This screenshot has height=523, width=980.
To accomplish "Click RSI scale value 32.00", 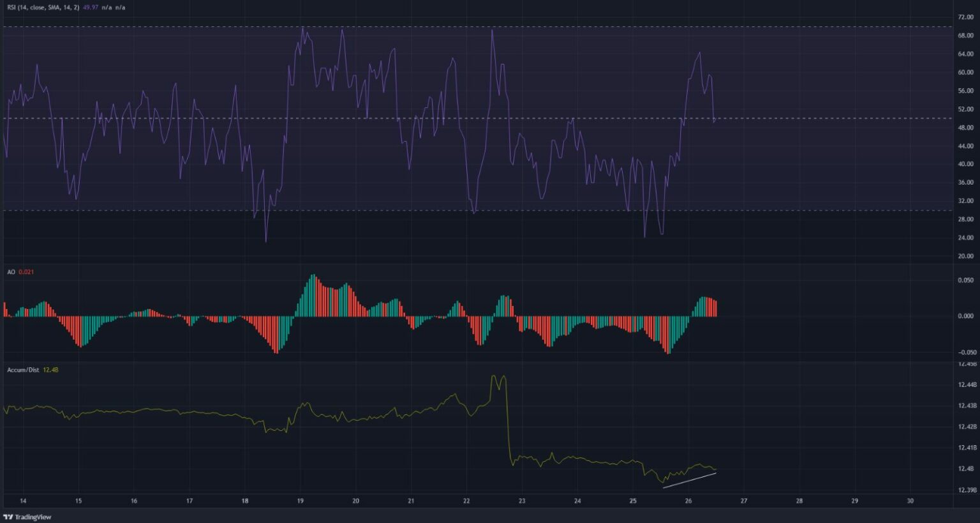I will (966, 201).
